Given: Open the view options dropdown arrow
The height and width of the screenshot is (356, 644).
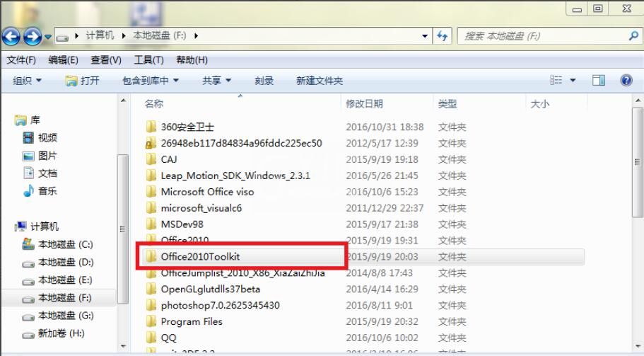Looking at the screenshot, I should (x=573, y=80).
